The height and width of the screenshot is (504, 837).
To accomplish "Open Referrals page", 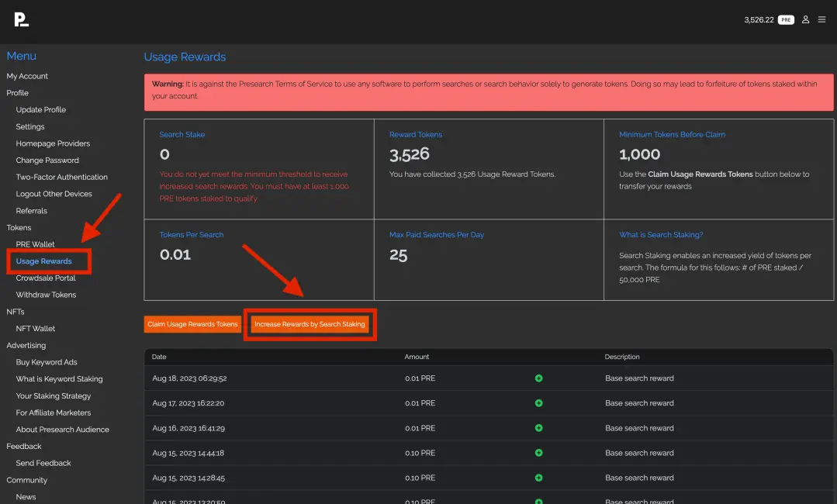I will pyautogui.click(x=32, y=211).
